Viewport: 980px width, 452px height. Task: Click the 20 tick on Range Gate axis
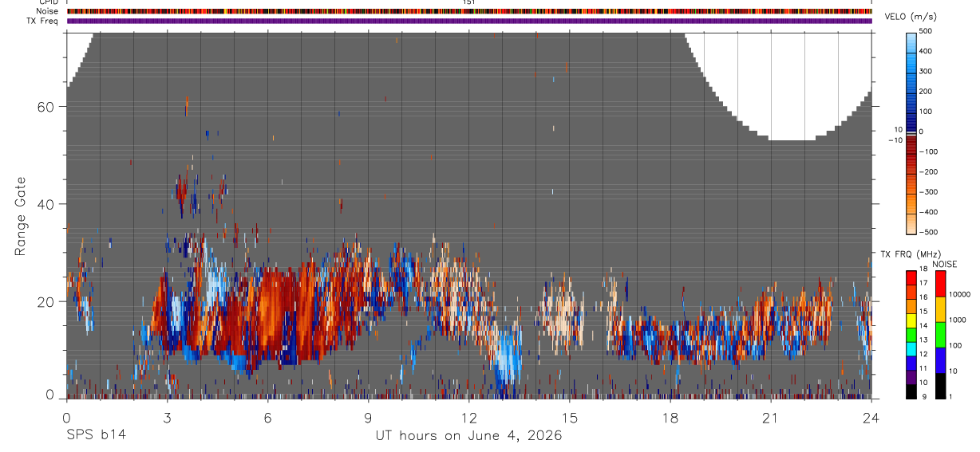click(45, 301)
